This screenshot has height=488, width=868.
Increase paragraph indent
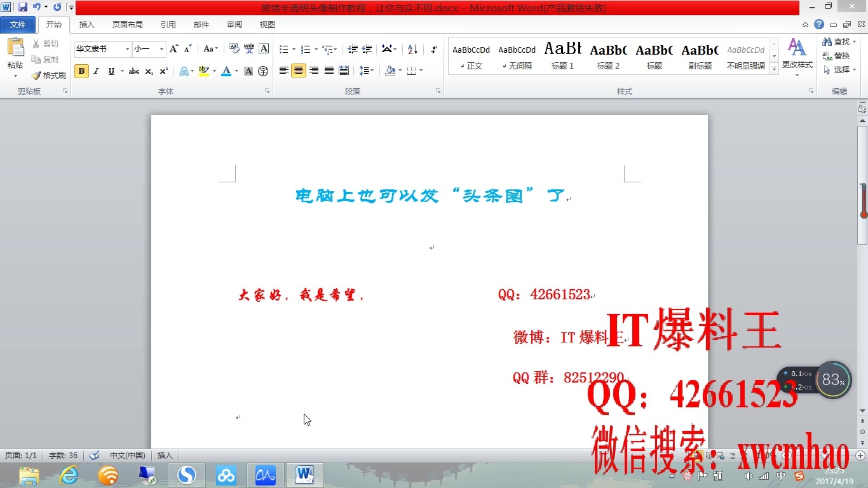tap(367, 49)
